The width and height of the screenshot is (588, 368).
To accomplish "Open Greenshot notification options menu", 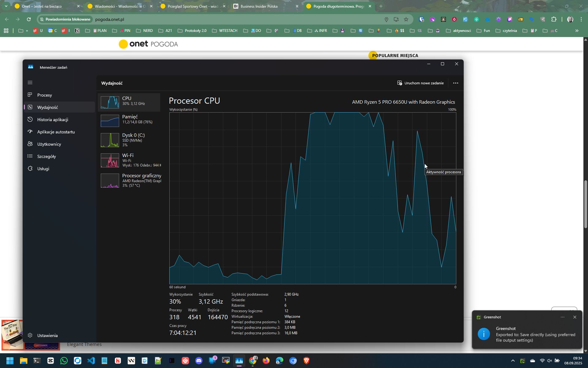I will (562, 317).
